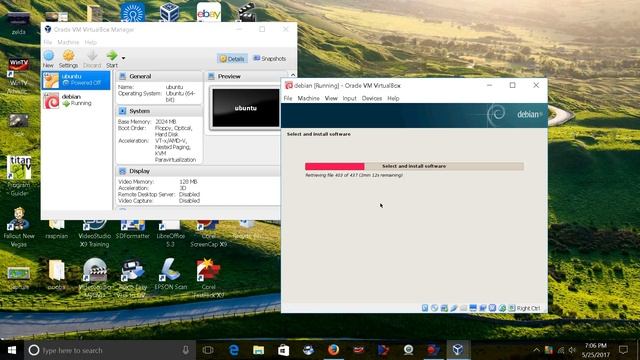Click Cortana microphone icon in search box
This screenshot has height=360, width=640.
coord(185,350)
